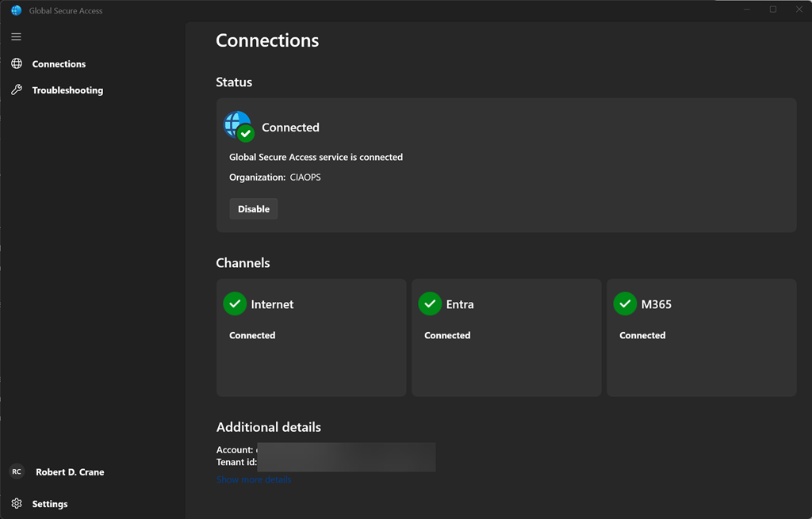The height and width of the screenshot is (519, 812).
Task: Click the Connected globe status icon
Action: [x=239, y=127]
